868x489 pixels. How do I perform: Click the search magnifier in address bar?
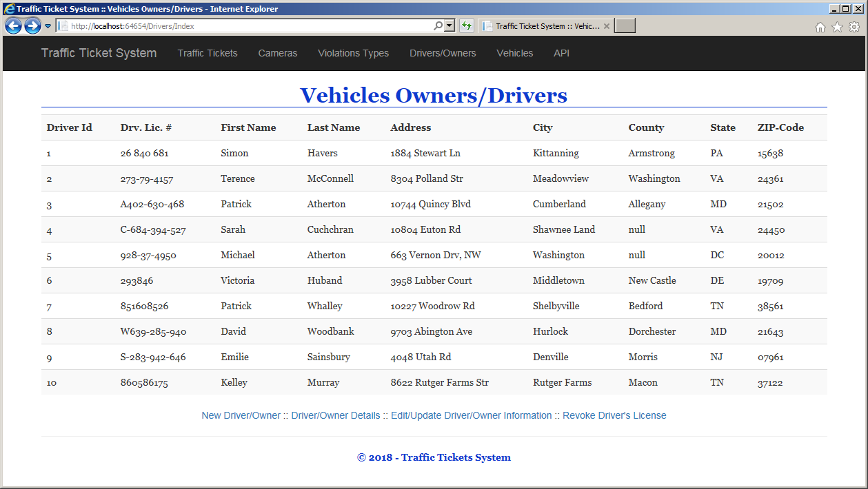pos(438,26)
